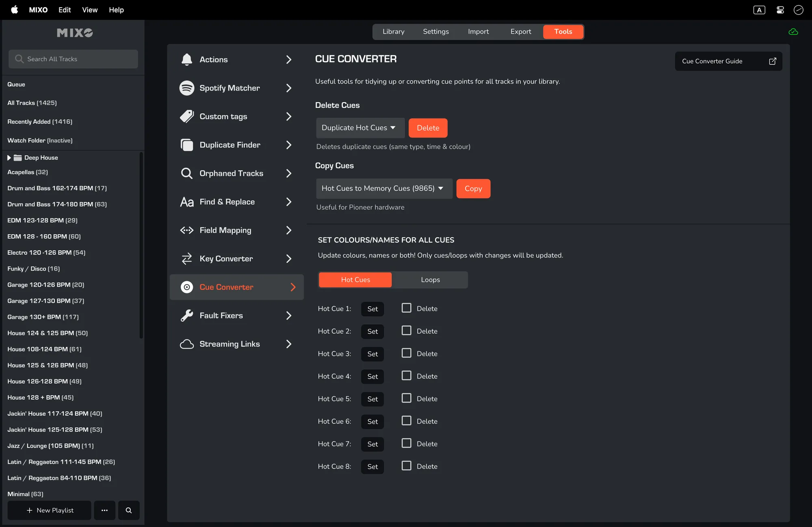
Task: Tick the Delete checkbox for Hot Cue 1
Action: coord(406,308)
